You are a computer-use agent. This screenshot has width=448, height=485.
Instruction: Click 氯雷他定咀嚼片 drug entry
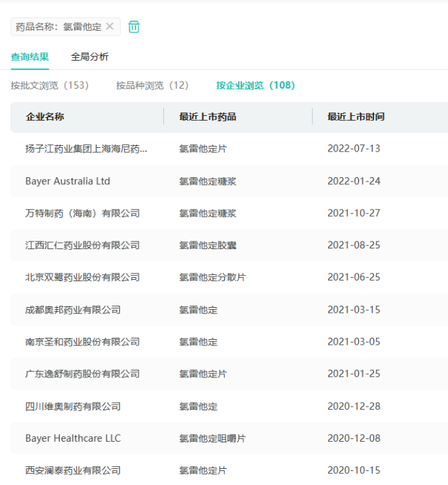[212, 438]
